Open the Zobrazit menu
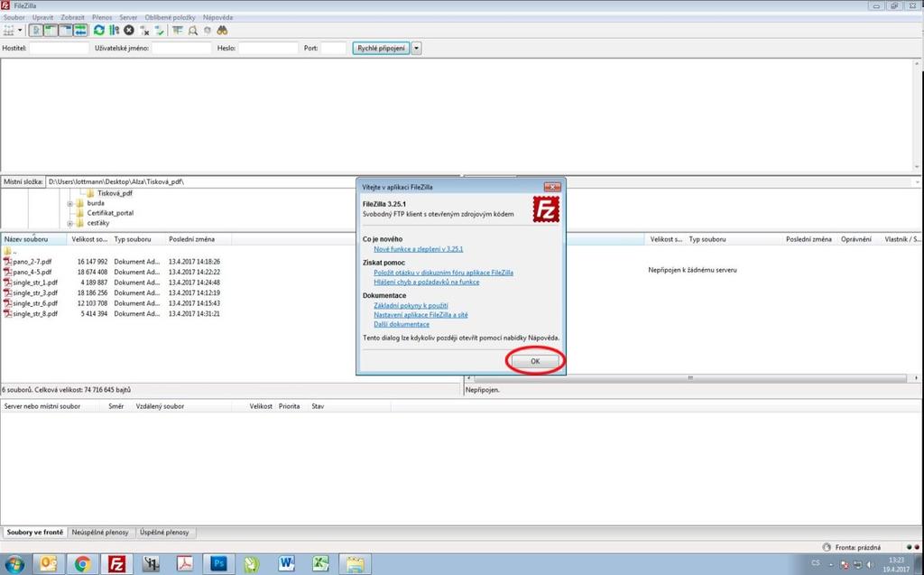924x575 pixels. click(x=73, y=17)
